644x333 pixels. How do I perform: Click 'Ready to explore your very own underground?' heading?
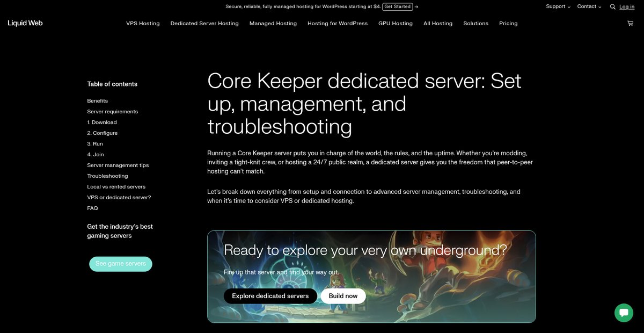point(365,250)
